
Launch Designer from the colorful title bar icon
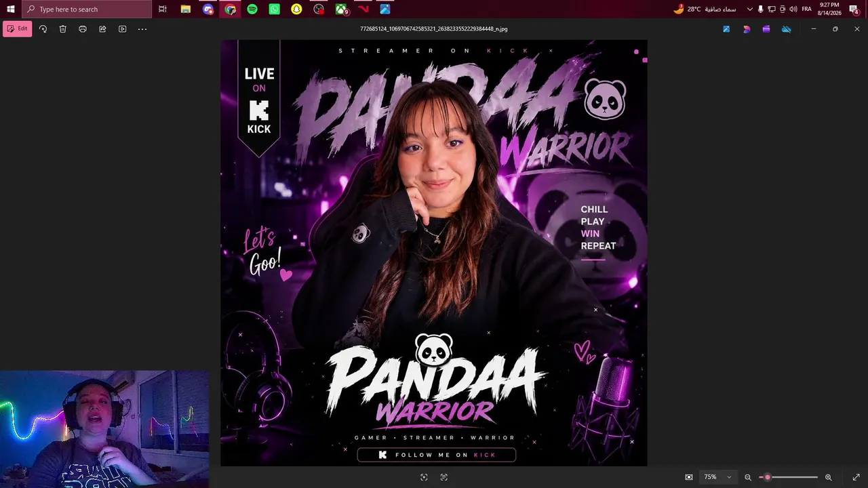tap(747, 29)
